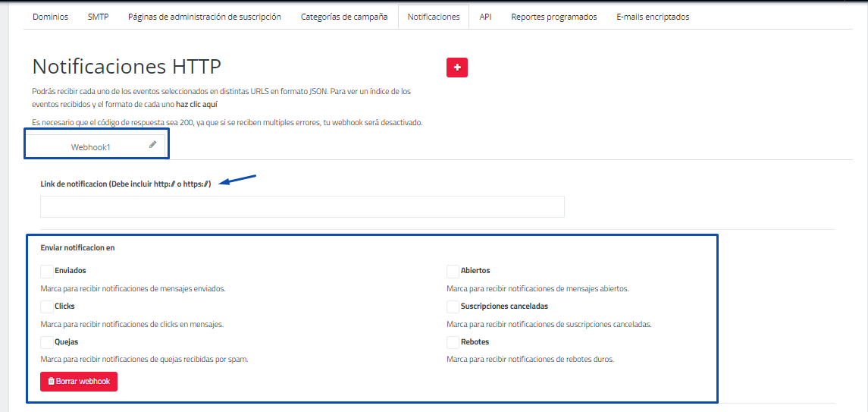868x412 pixels.
Task: Select the Notificaciones tab
Action: [x=433, y=17]
